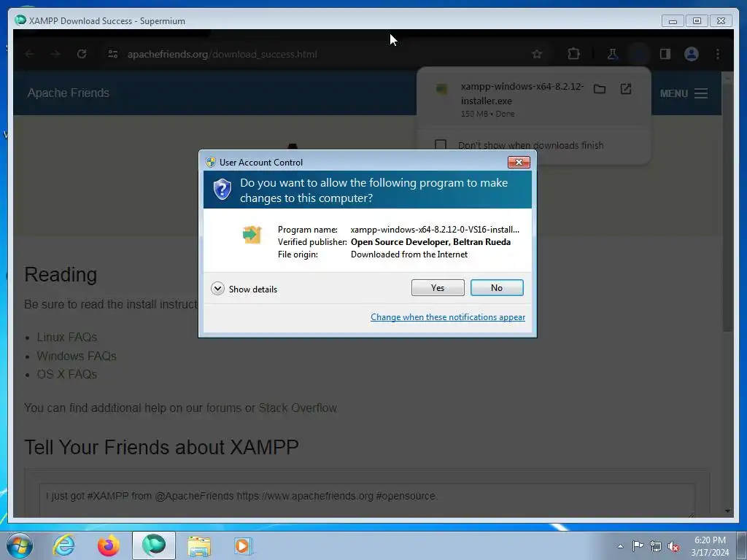Open the Apache Friends MENU hamburger

683,93
